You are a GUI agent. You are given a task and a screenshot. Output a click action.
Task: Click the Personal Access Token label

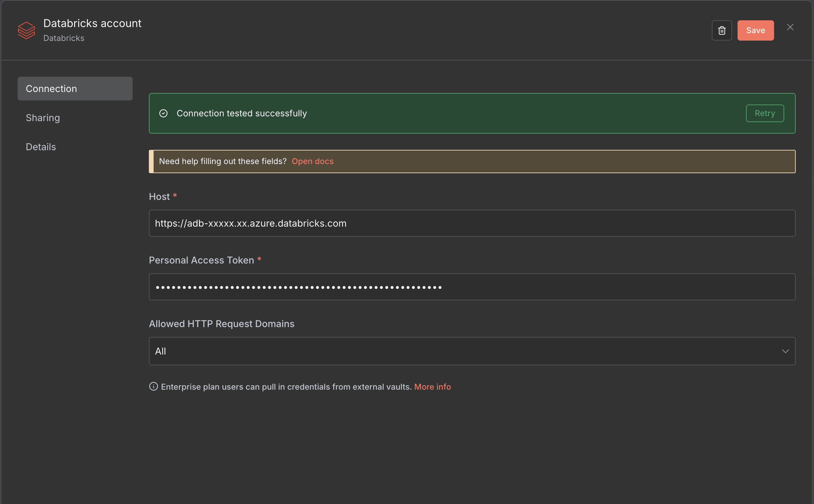201,260
